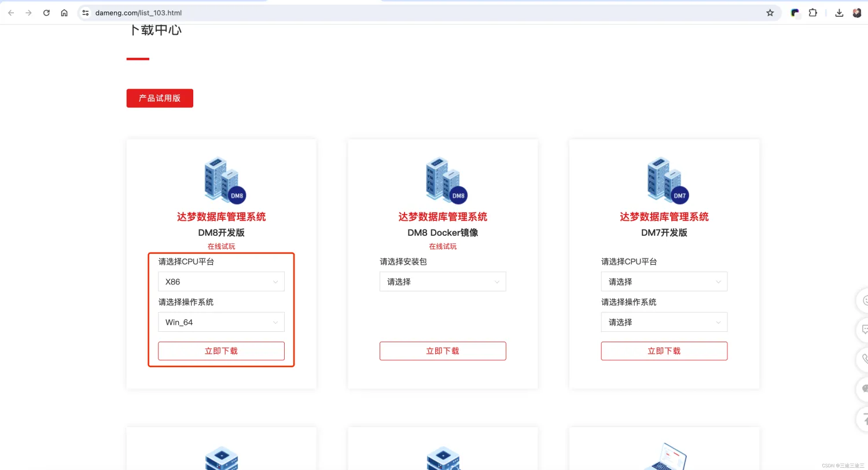Select the 在线试玩 link under DM8开发版
Screen dimensions: 868x470
click(x=221, y=246)
